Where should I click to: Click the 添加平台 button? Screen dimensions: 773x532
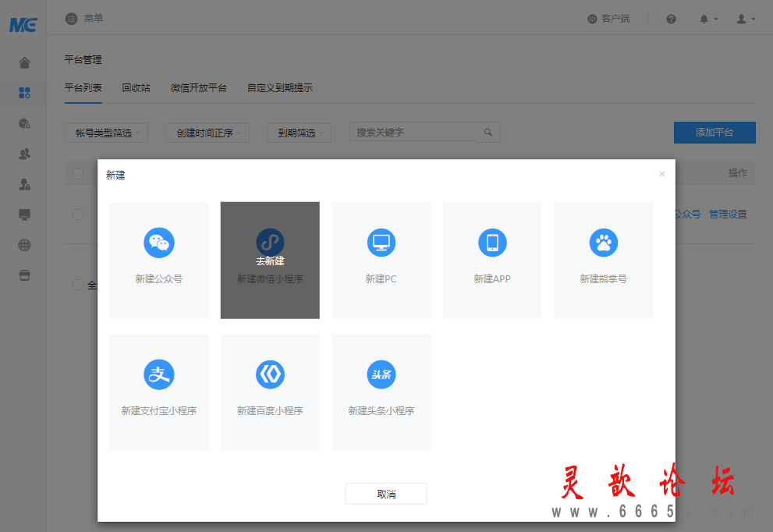(x=714, y=133)
